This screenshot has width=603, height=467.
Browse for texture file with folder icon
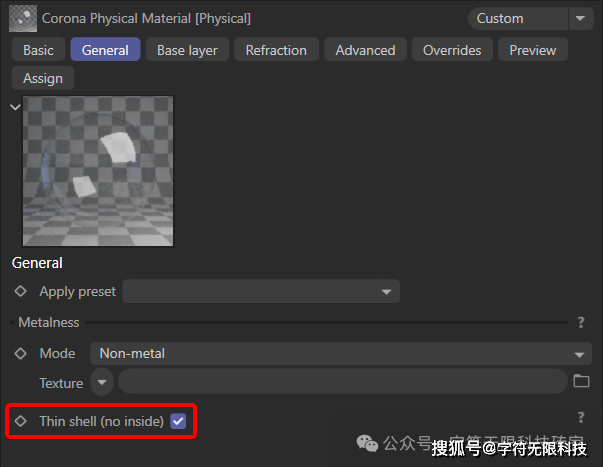click(582, 381)
